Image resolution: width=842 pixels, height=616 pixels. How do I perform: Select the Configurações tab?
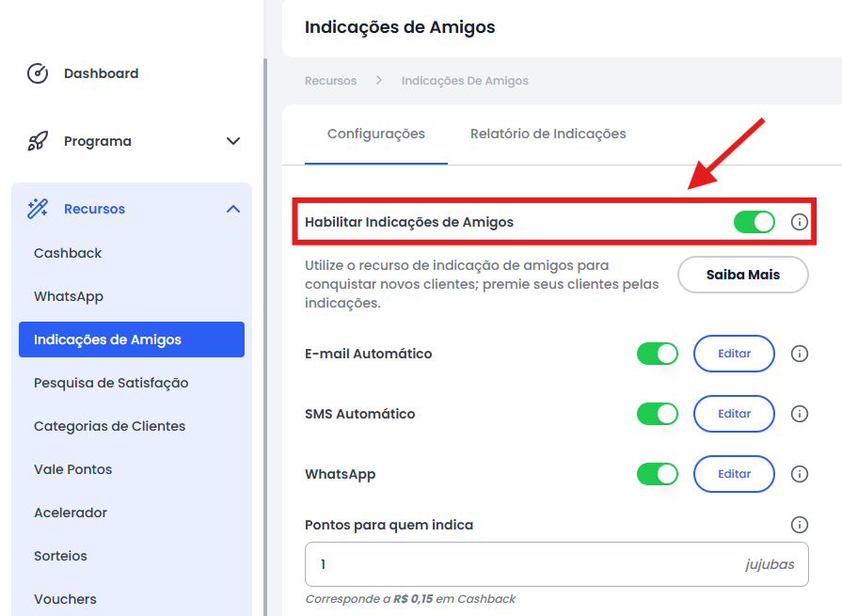point(376,134)
